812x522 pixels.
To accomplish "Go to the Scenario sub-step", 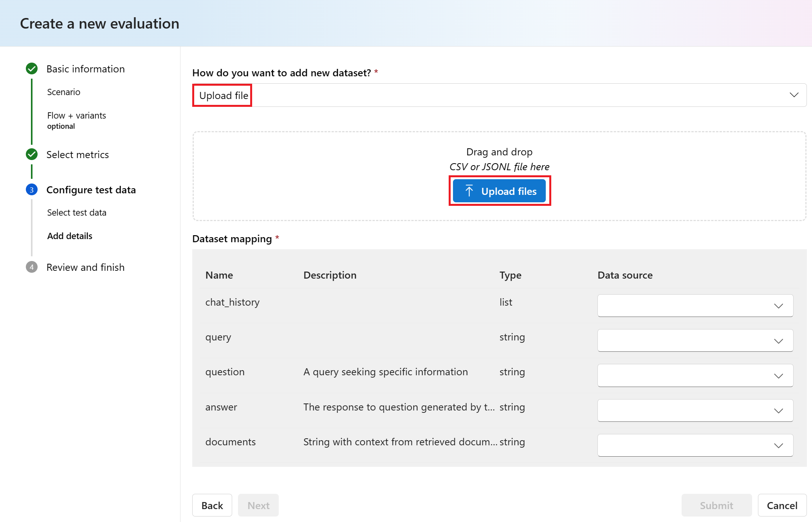I will tap(64, 92).
